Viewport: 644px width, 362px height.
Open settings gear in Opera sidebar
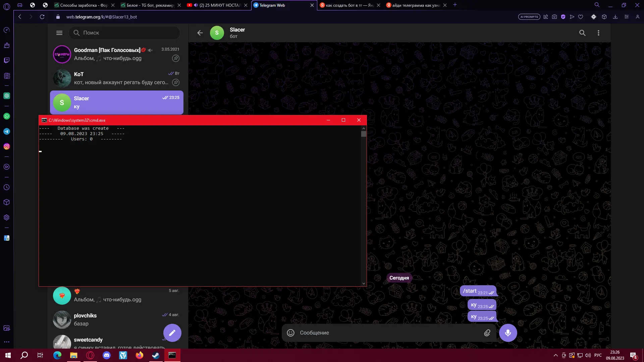[6, 218]
